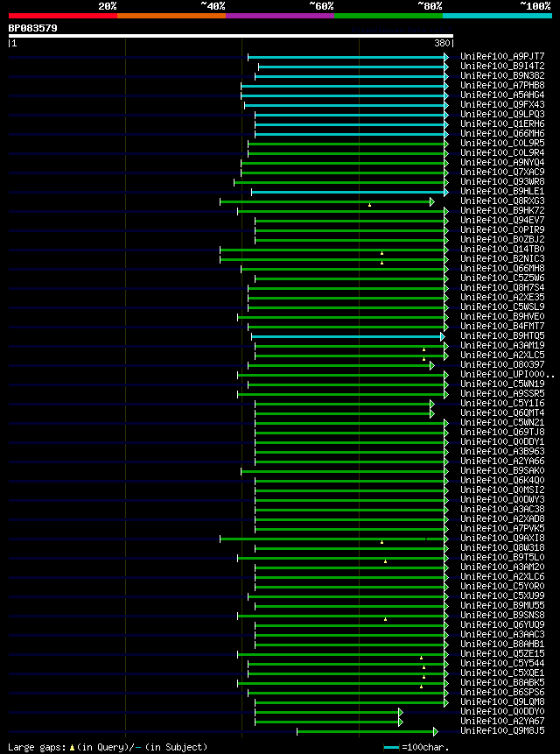This screenshot has height=754, width=560.
Task: Click the UniRef100_A7PVK5 label
Action: tap(502, 528)
